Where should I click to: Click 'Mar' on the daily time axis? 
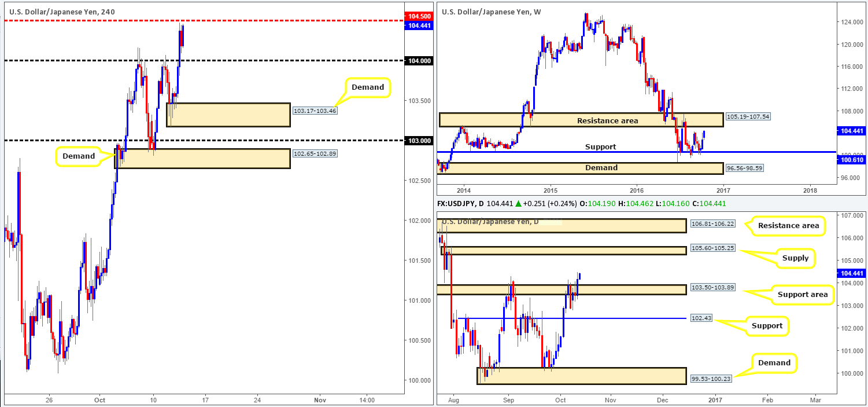pos(815,399)
